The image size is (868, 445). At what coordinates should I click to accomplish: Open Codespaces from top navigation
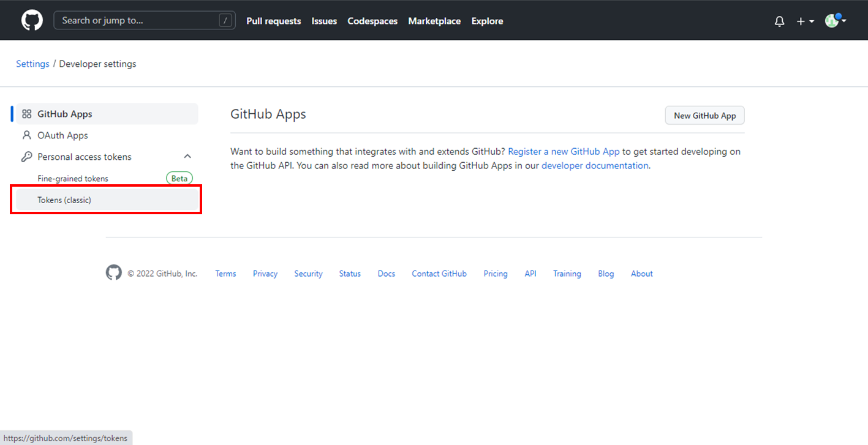click(x=372, y=21)
